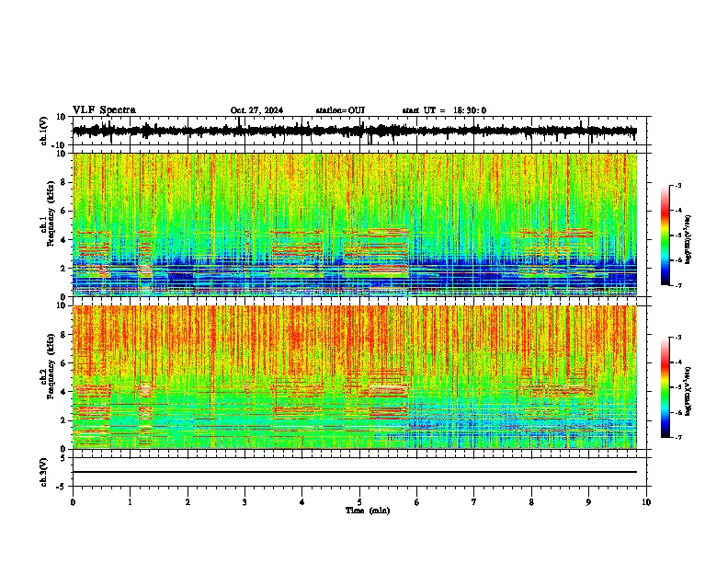This screenshot has width=728, height=563.
Task: Click the "-7" bottom label of ch.2 colorbar
Action: tap(678, 438)
